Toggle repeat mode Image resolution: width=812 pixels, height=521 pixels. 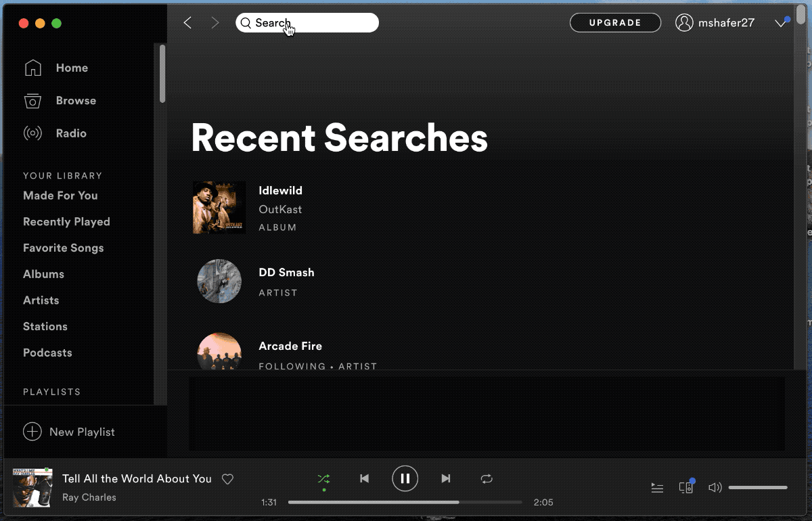tap(487, 478)
